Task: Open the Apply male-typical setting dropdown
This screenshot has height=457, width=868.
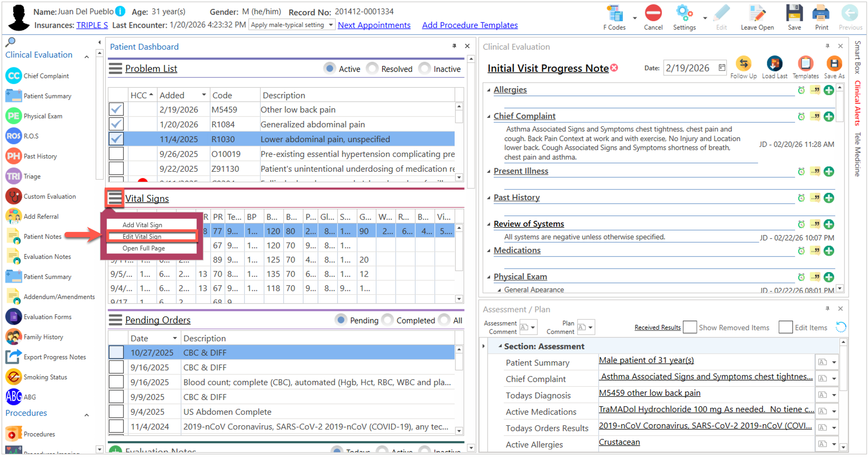Action: pos(331,25)
